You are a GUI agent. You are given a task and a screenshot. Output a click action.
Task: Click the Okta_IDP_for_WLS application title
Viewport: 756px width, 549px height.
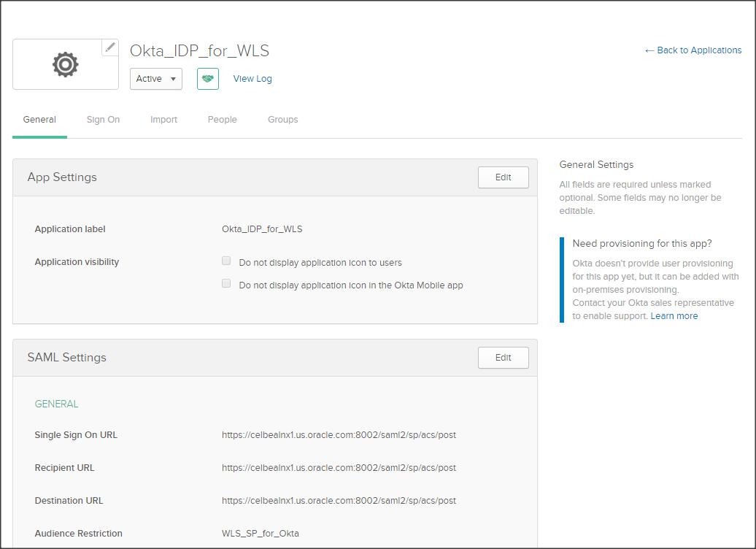[199, 51]
